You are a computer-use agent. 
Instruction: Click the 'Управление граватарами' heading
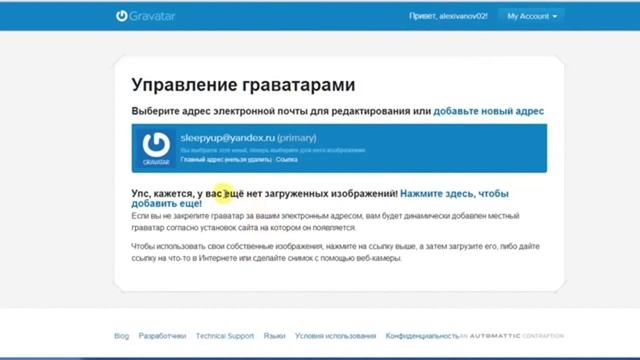tap(243, 85)
